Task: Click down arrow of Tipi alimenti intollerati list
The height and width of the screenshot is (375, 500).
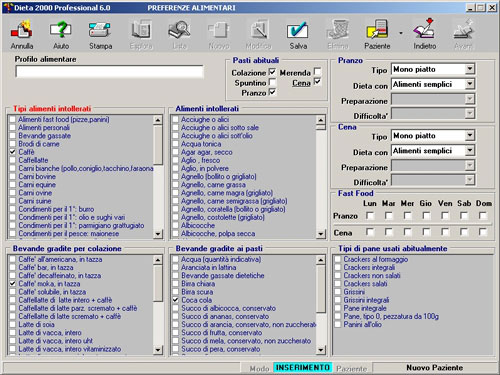Action: [158, 234]
